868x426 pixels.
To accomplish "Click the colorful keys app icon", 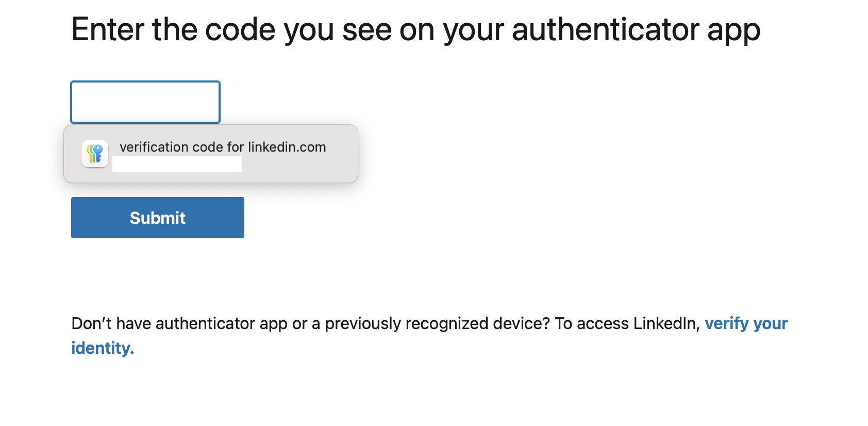I will (x=95, y=154).
